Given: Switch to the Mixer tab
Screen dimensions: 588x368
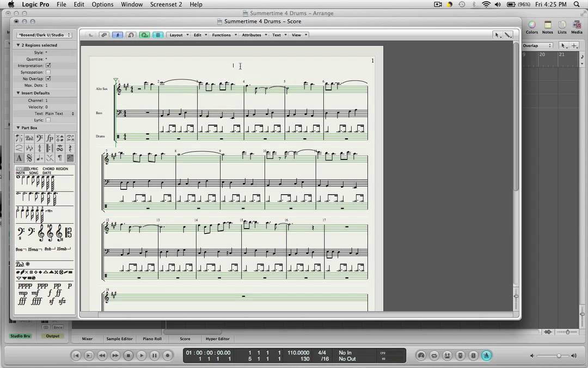Looking at the screenshot, I should tap(87, 339).
